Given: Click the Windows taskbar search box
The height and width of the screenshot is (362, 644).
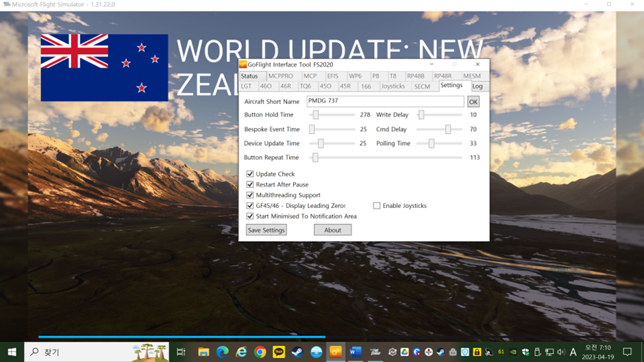Looking at the screenshot, I should (x=97, y=352).
